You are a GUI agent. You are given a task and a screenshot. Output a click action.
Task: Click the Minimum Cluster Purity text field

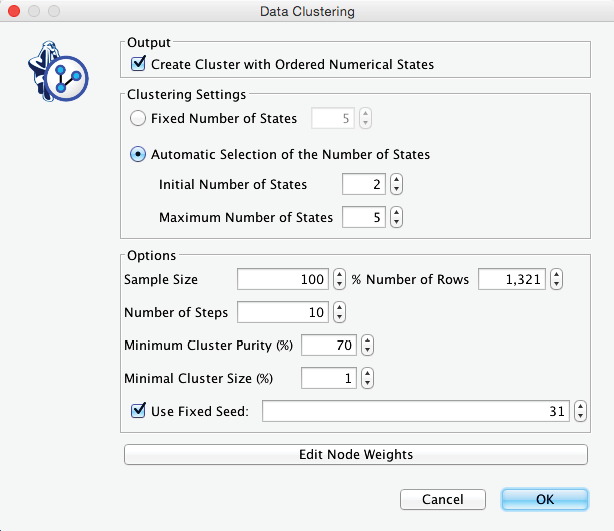tap(328, 345)
